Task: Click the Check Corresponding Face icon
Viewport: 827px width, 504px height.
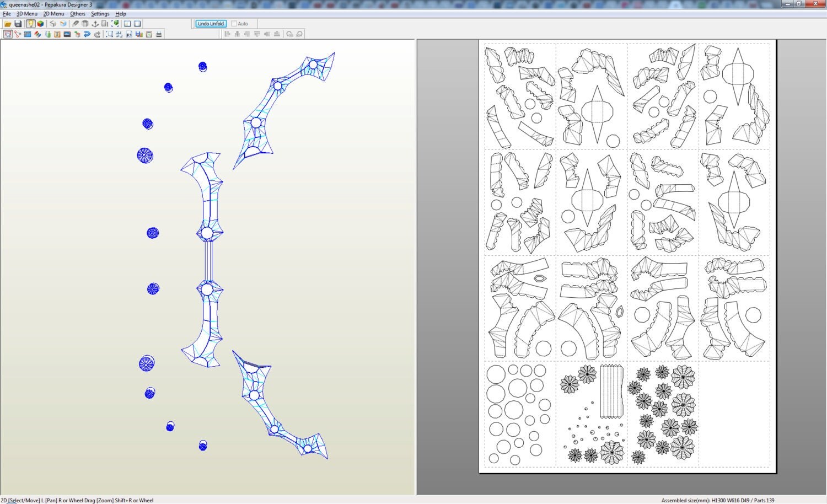Action: 77,34
